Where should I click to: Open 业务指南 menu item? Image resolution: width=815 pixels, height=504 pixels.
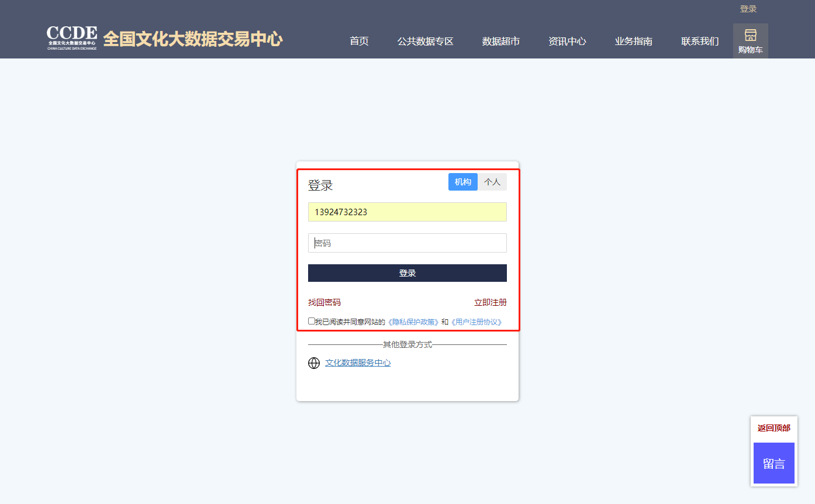[x=633, y=41]
